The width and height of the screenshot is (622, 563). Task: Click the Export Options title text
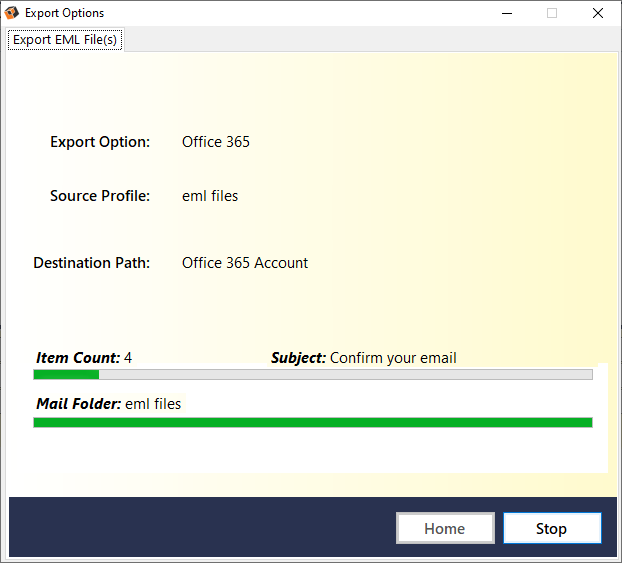click(x=64, y=13)
